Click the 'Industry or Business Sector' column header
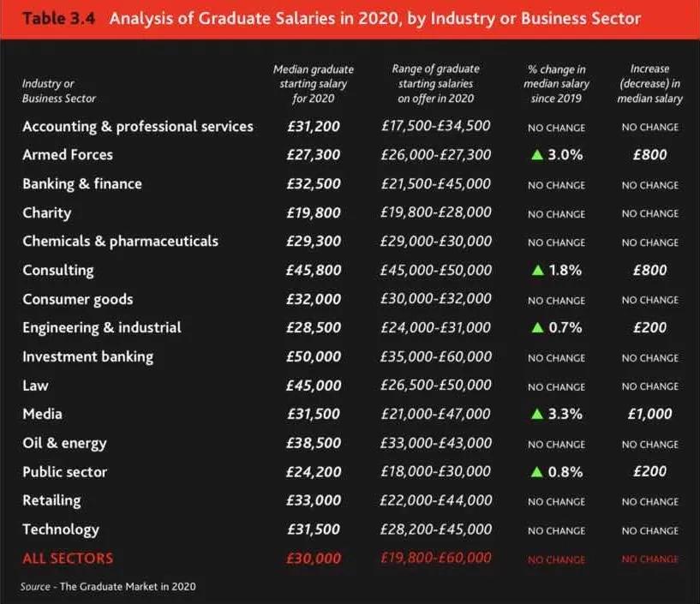This screenshot has height=604, width=700. coord(59,91)
